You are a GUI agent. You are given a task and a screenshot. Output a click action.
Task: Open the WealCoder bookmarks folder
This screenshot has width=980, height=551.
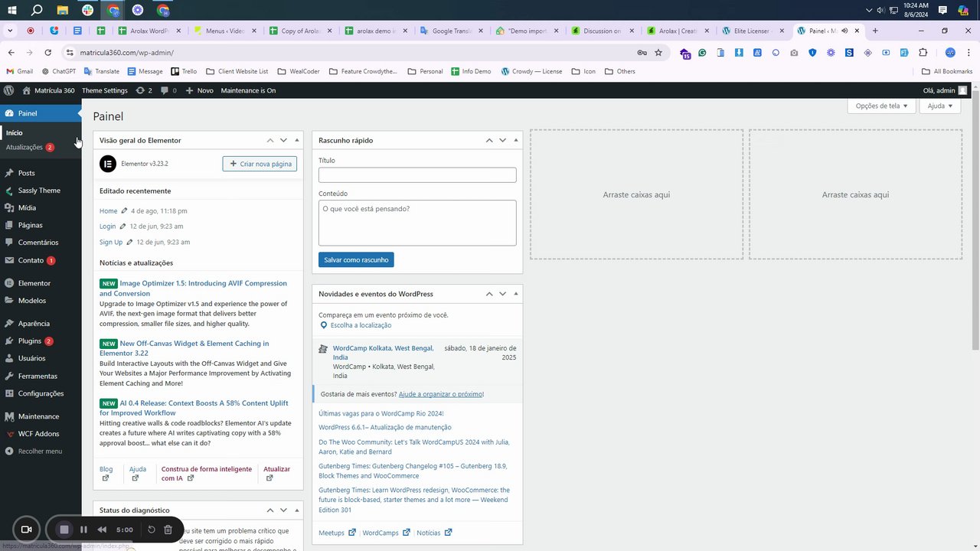tap(299, 71)
